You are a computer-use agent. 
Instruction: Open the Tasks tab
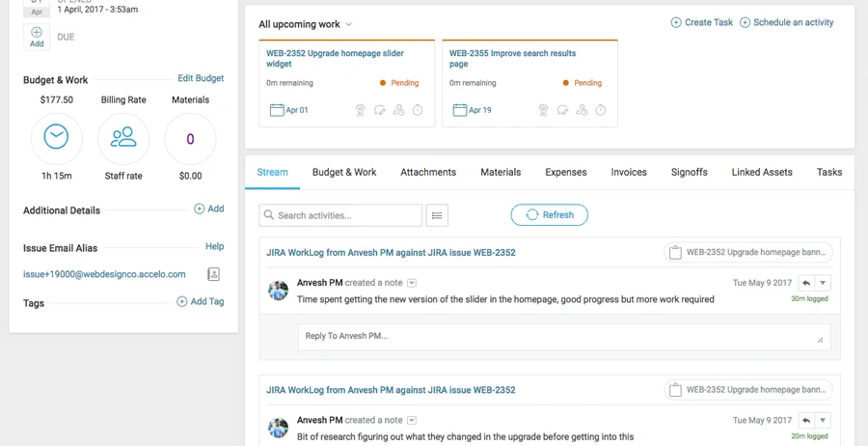[x=829, y=172]
